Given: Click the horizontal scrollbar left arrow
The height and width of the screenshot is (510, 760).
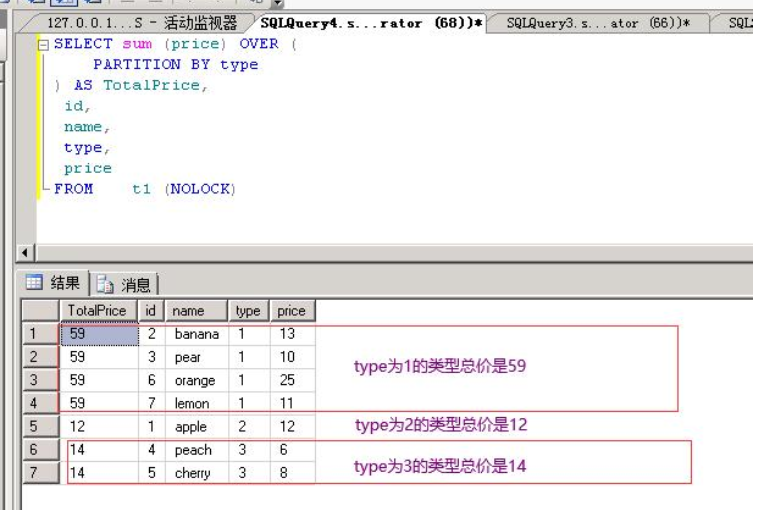Looking at the screenshot, I should pyautogui.click(x=25, y=253).
